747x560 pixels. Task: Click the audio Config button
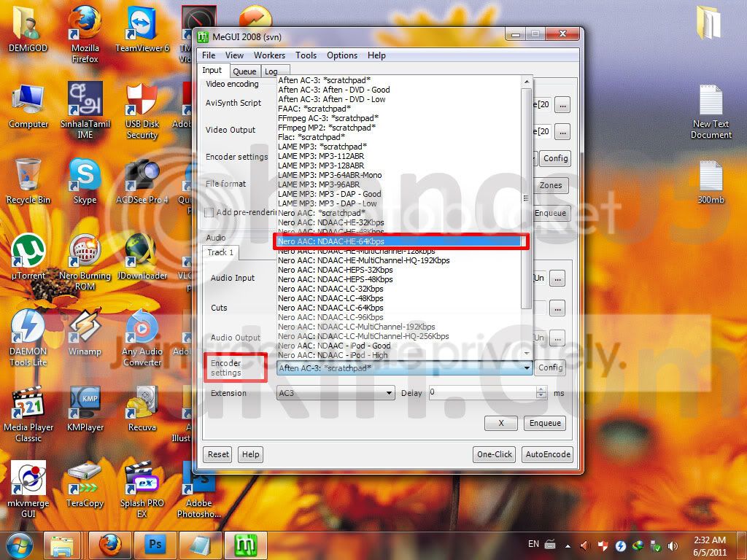(550, 367)
